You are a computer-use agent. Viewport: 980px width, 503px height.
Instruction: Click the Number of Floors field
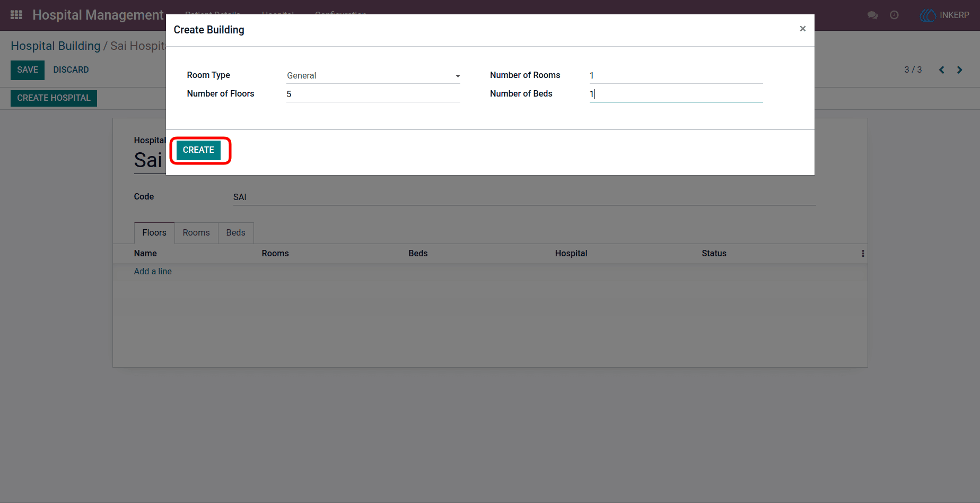373,94
